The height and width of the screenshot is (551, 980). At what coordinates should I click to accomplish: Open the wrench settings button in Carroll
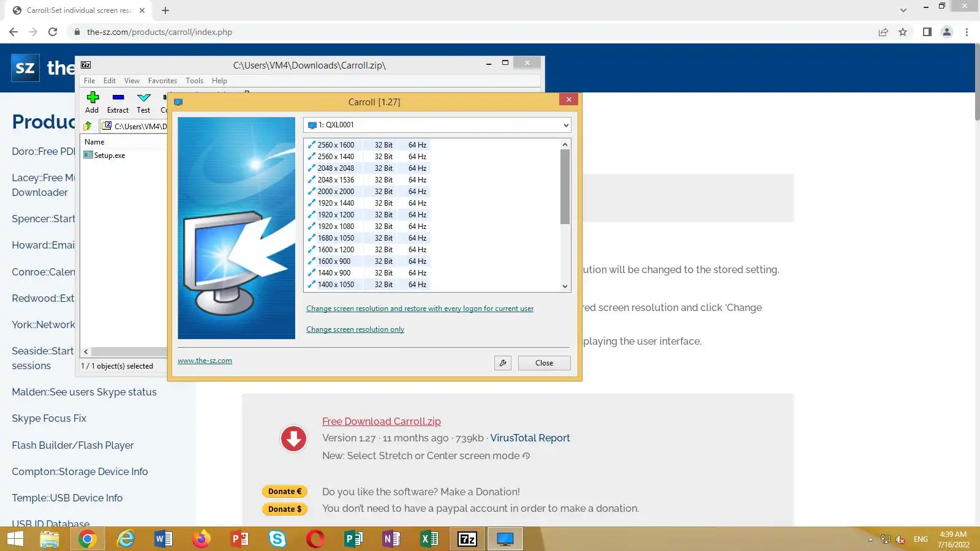[503, 363]
